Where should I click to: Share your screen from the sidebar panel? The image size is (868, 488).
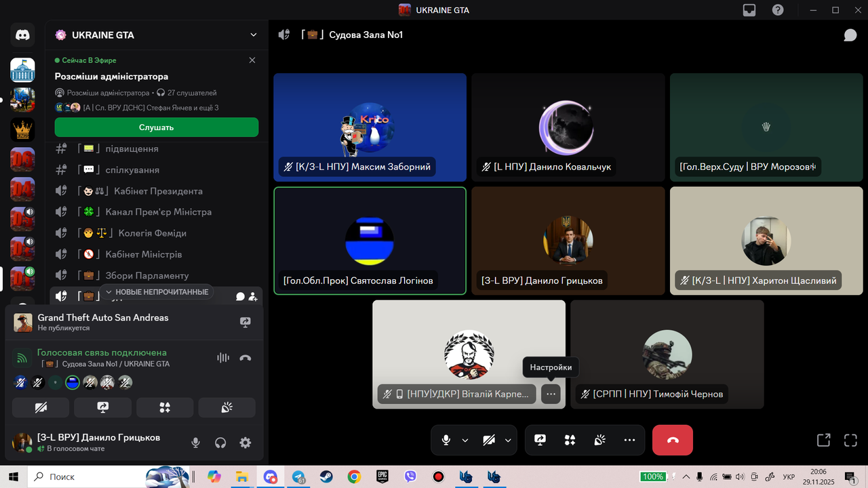coord(103,407)
